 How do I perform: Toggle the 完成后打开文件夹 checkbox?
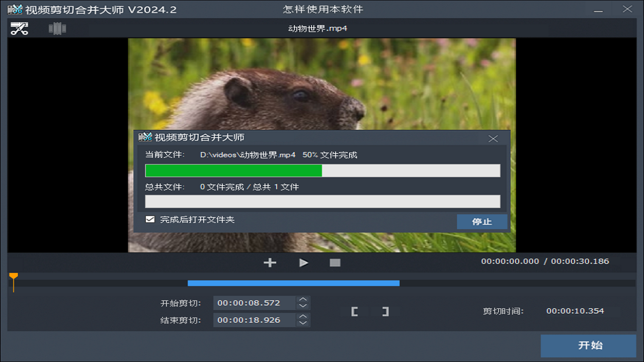tap(149, 219)
